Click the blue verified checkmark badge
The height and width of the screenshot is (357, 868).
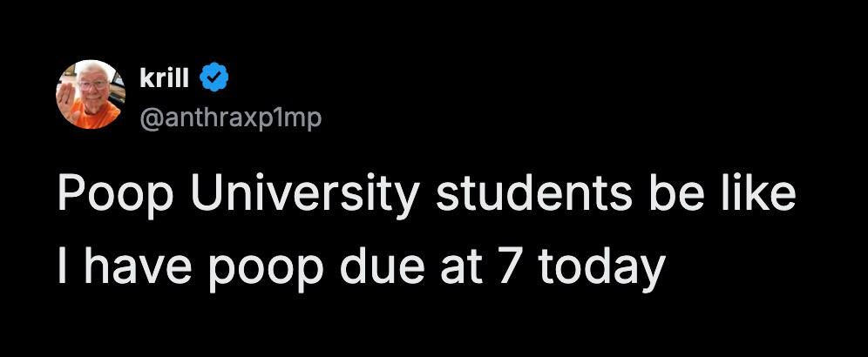click(x=215, y=78)
